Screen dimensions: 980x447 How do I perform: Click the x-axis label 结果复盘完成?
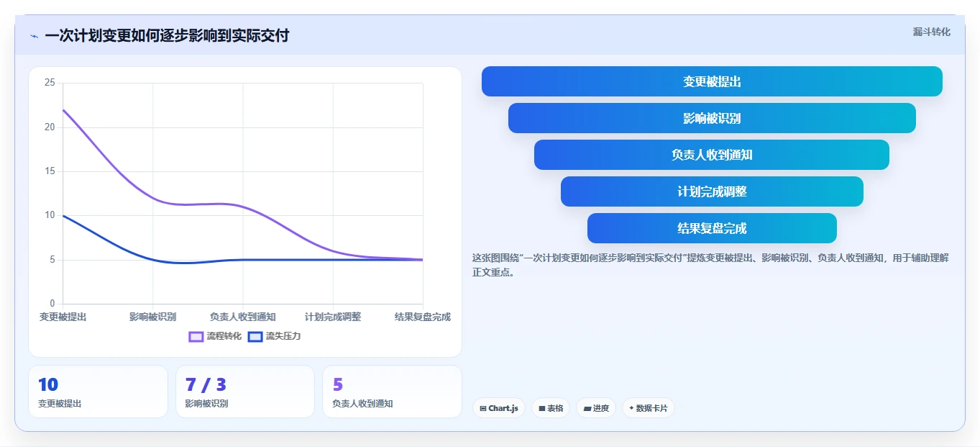(423, 317)
